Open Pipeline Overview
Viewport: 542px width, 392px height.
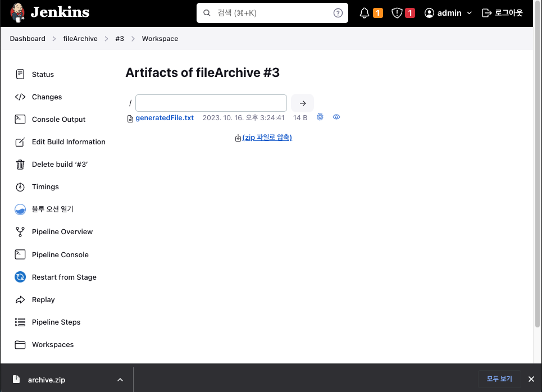click(x=62, y=231)
